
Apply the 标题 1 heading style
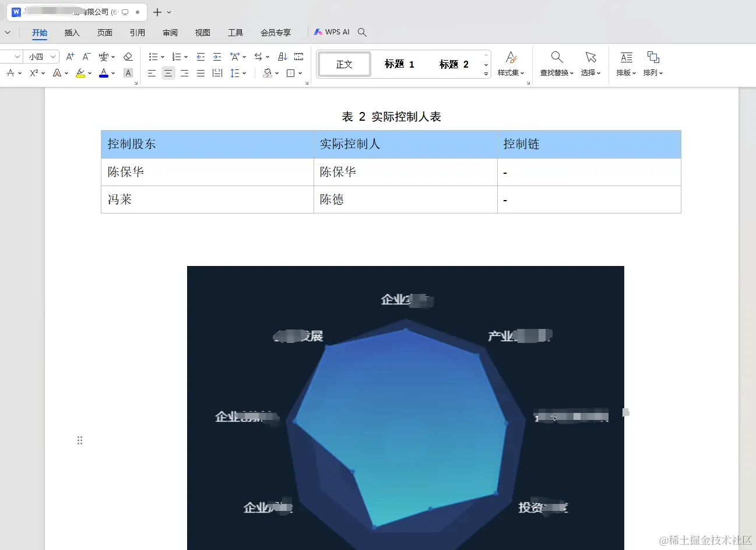(x=399, y=64)
